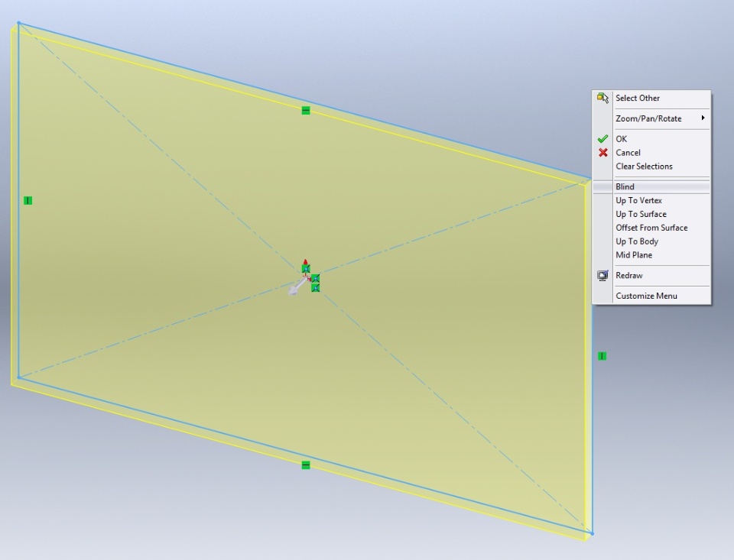This screenshot has width=734, height=560.
Task: Click the vertical relation icon on left edge
Action: [x=28, y=201]
